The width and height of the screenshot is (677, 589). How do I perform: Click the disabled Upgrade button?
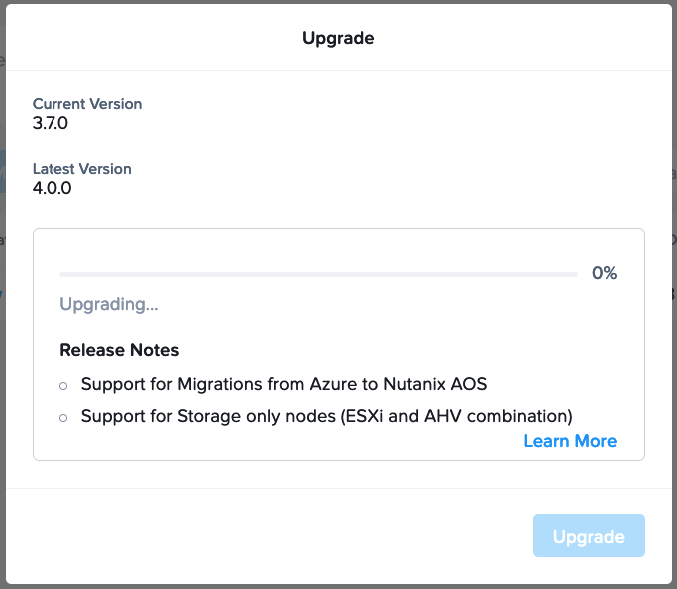tap(588, 535)
